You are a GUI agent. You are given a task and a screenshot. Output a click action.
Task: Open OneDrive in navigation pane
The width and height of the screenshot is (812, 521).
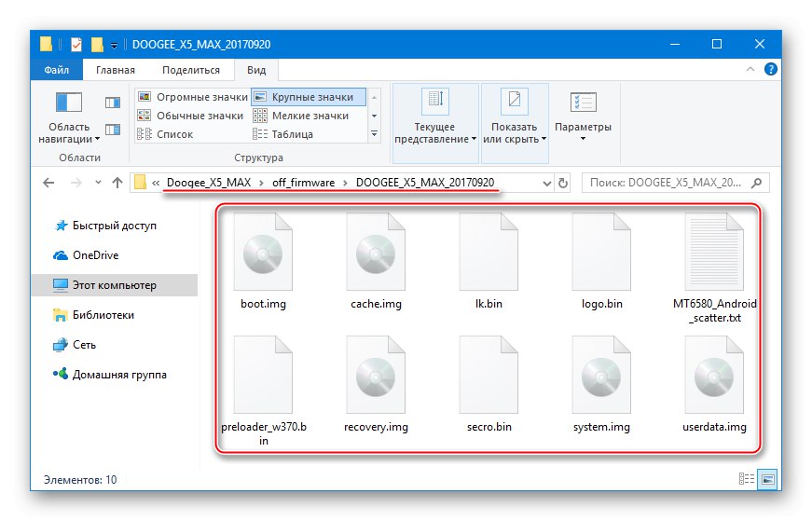click(x=86, y=255)
